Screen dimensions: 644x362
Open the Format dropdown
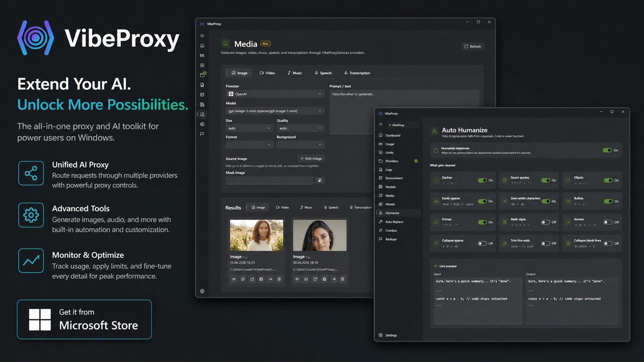249,144
